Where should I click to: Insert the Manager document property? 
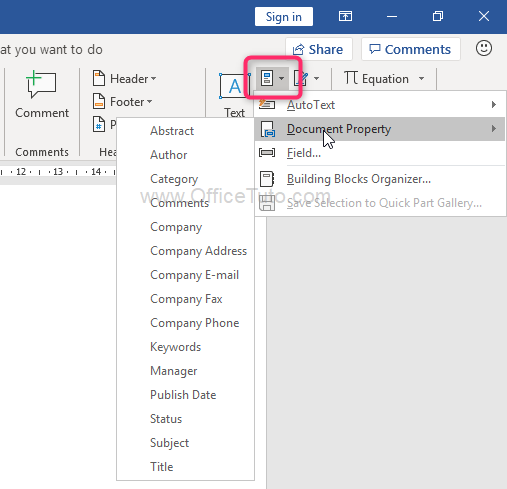(x=185, y=371)
